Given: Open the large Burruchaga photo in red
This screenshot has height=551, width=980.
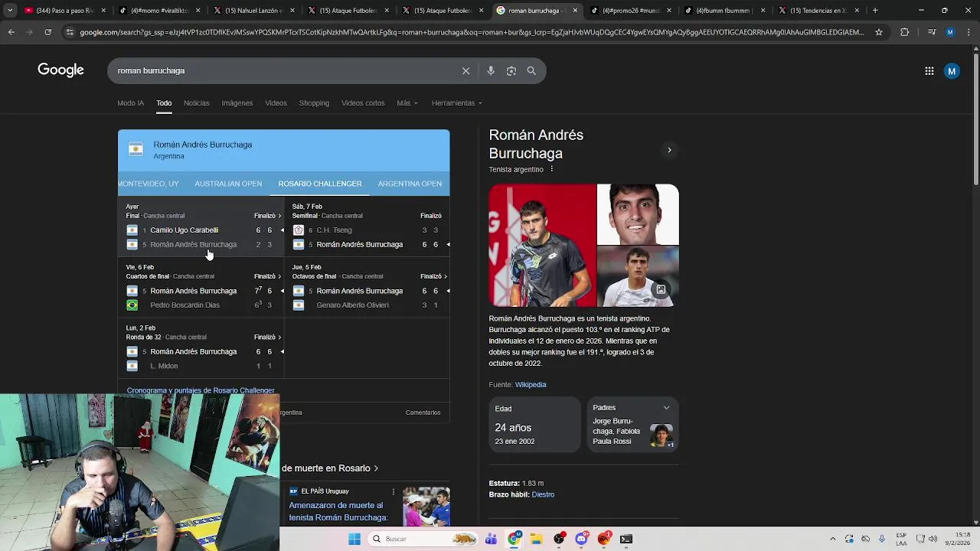Looking at the screenshot, I should point(542,245).
